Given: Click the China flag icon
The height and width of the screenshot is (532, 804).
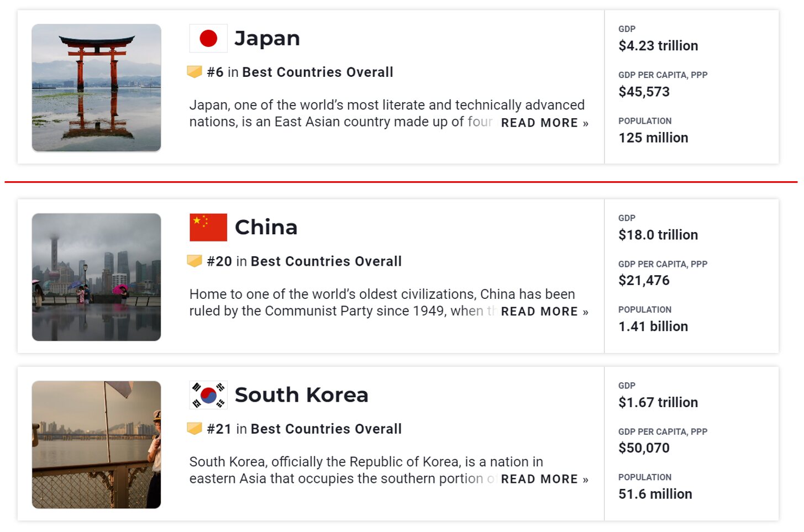Looking at the screenshot, I should pyautogui.click(x=208, y=228).
